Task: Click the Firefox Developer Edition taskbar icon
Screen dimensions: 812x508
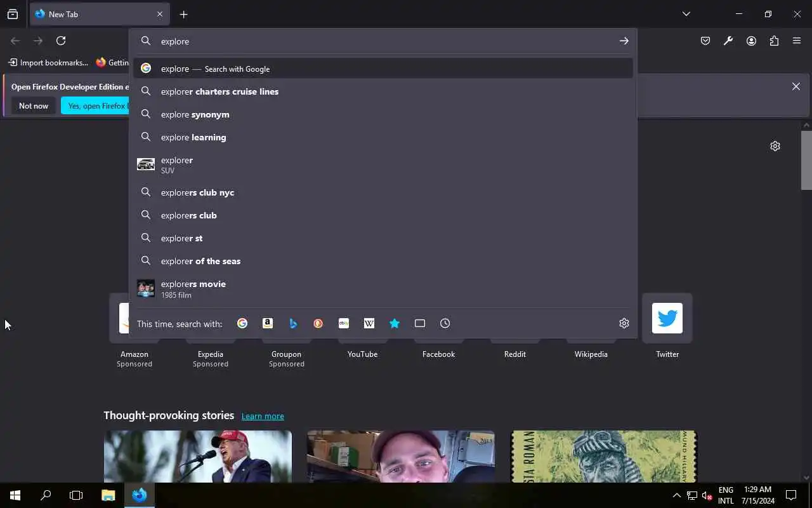Action: 140,495
